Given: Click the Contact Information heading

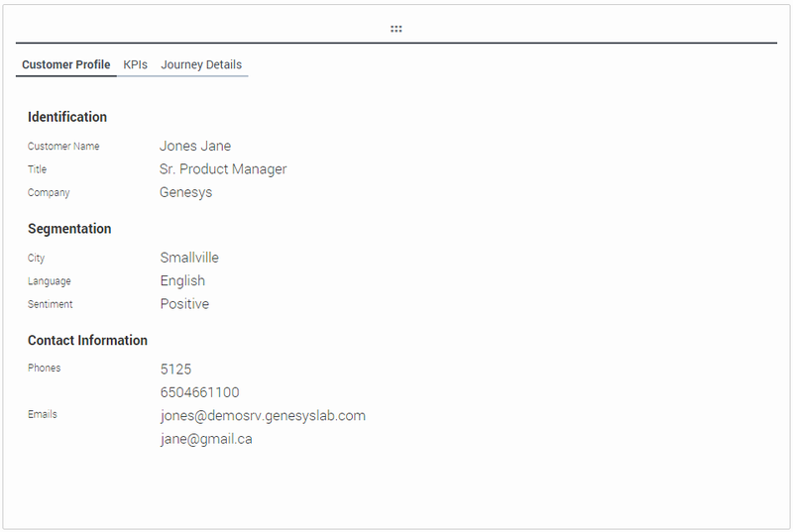Looking at the screenshot, I should tap(87, 340).
